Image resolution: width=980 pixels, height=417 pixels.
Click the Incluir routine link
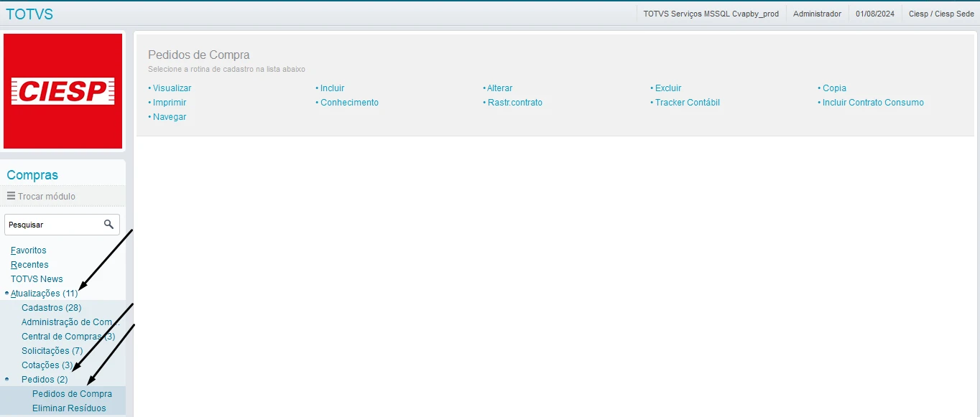332,88
